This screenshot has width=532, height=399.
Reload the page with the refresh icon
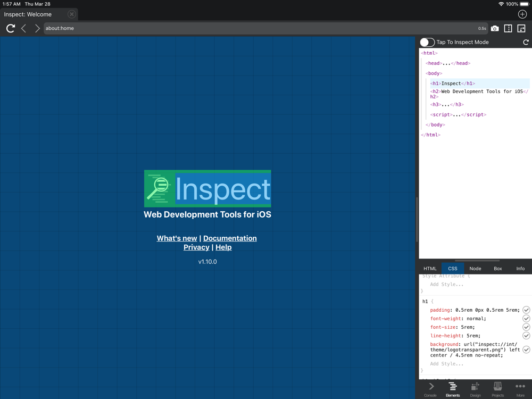point(11,28)
